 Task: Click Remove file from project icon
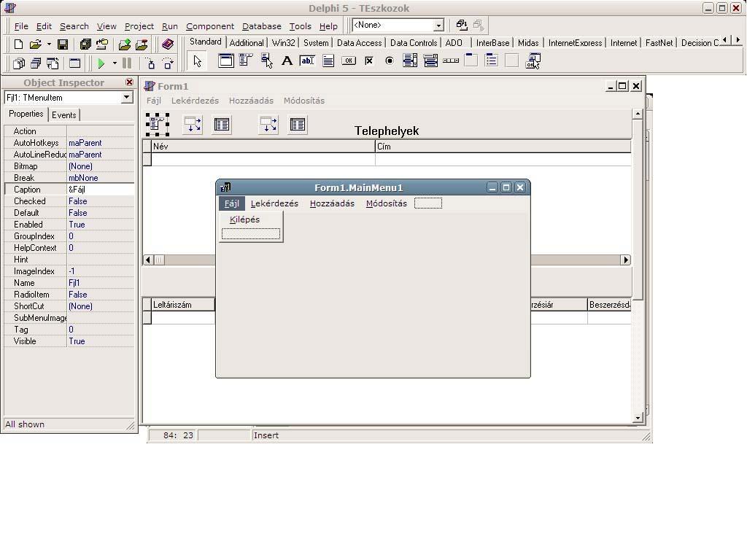point(142,44)
